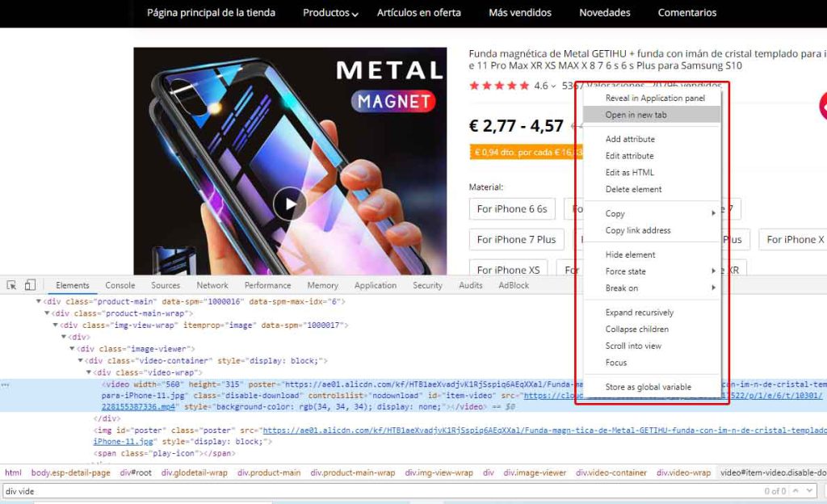Image resolution: width=827 pixels, height=504 pixels.
Task: Choose Collapse children
Action: [x=652, y=329]
